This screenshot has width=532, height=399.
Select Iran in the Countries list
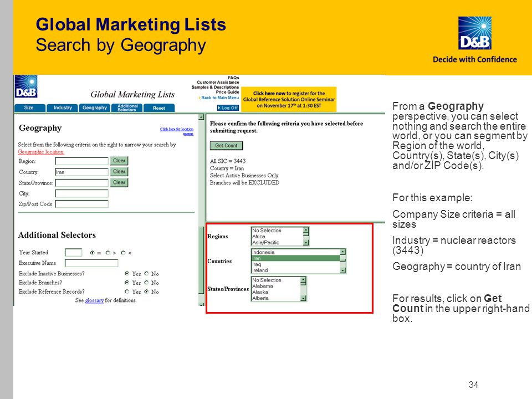click(295, 258)
